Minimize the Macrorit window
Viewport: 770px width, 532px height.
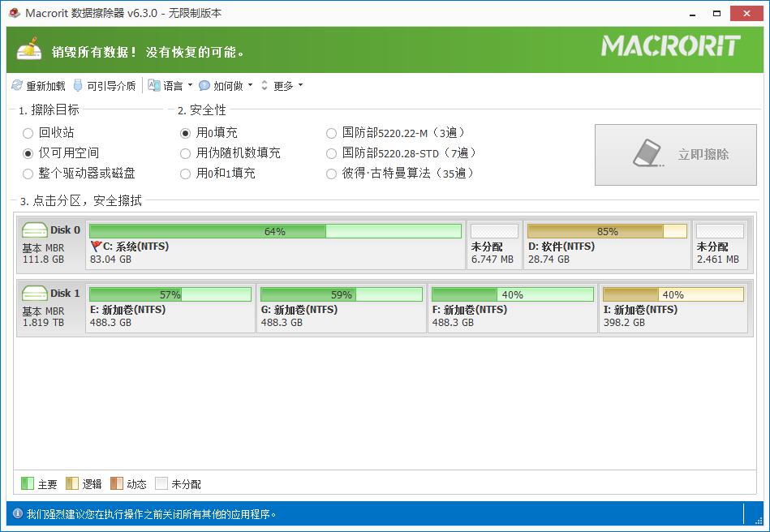click(x=692, y=13)
